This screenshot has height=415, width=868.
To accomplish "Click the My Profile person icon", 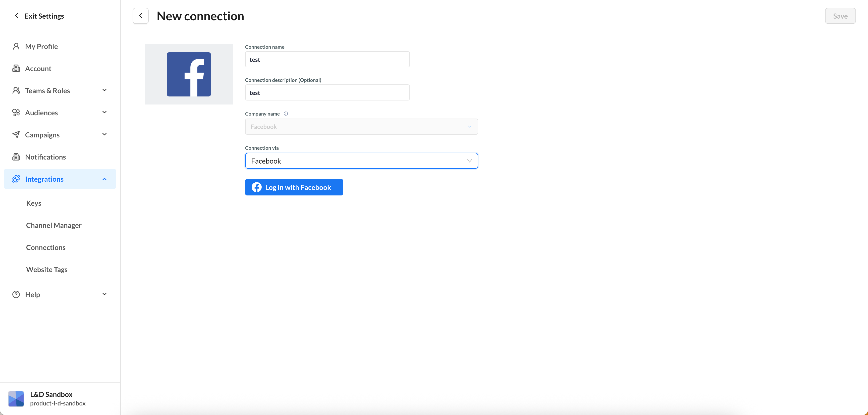I will point(16,46).
